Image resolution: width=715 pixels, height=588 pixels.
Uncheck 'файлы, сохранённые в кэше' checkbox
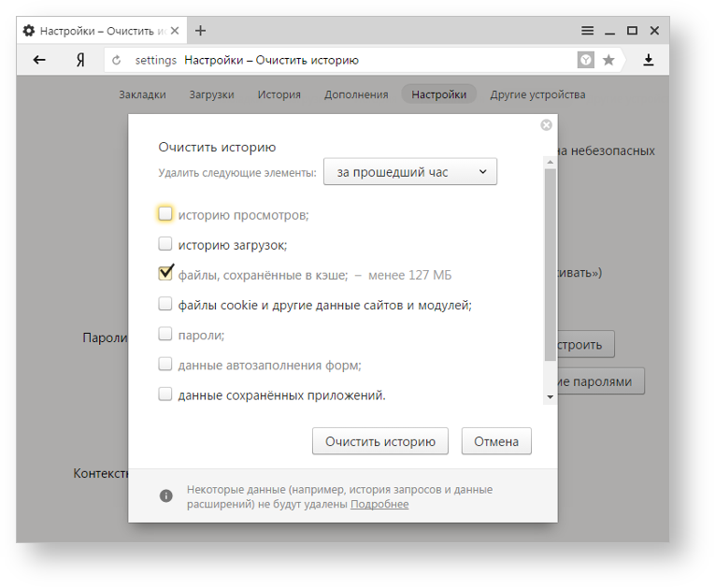[x=165, y=273]
